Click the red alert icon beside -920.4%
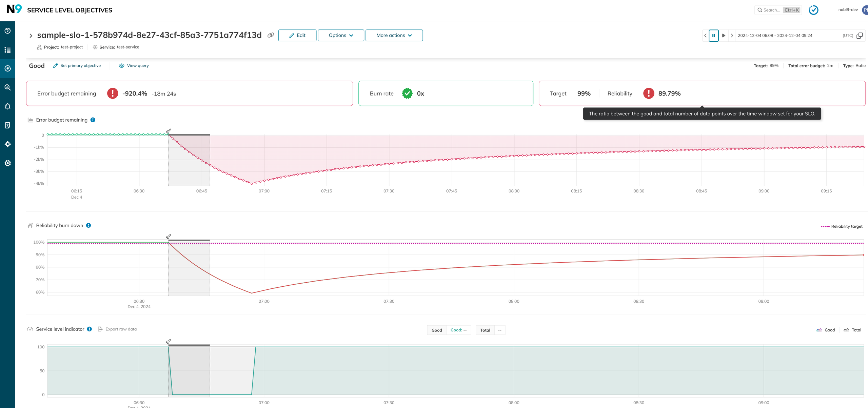Viewport: 868px width, 408px height. (113, 94)
